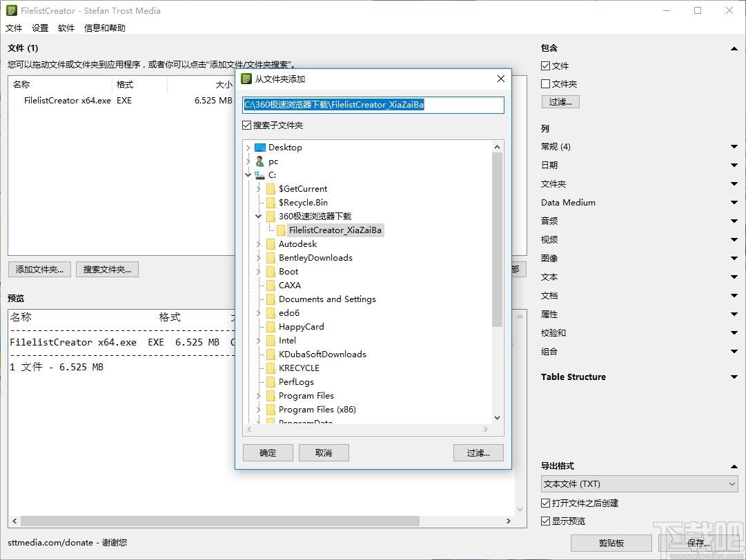Expand the Desktop tree node
746x560 pixels.
point(248,148)
